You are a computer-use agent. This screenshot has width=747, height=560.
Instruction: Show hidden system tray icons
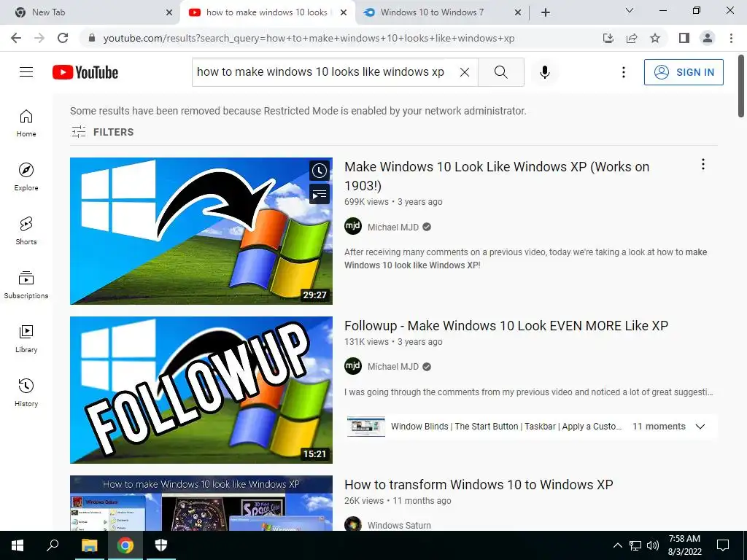pyautogui.click(x=617, y=545)
